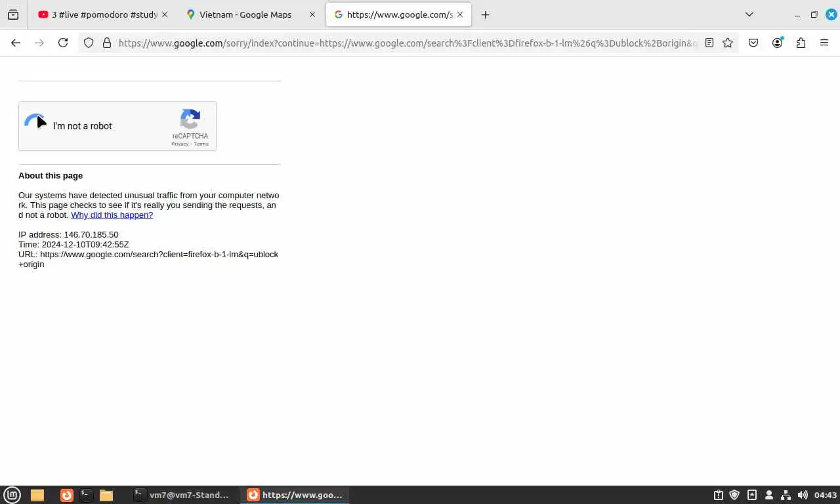Switch to the Firefox google.com taskbar window
840x504 pixels.
click(x=295, y=495)
